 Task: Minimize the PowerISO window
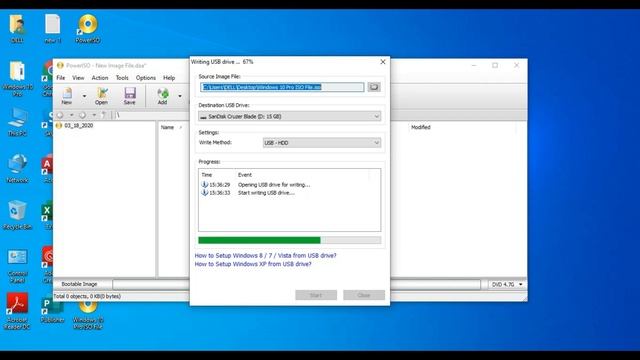click(x=474, y=65)
